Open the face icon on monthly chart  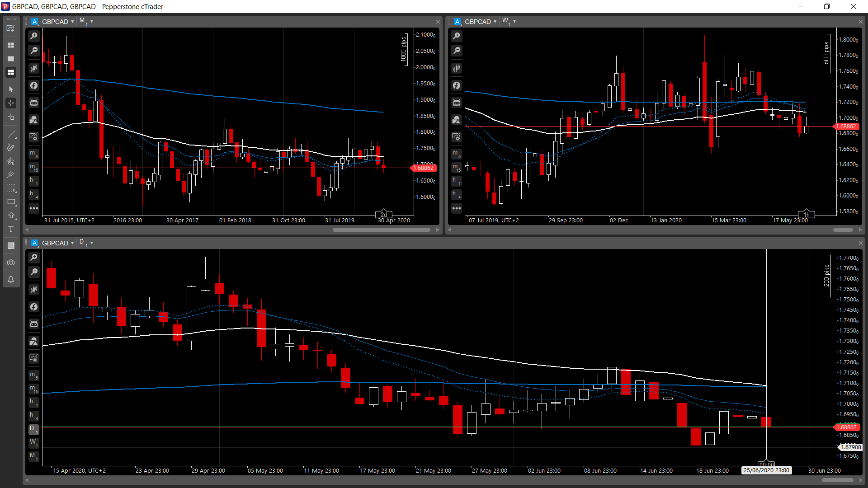[34, 85]
